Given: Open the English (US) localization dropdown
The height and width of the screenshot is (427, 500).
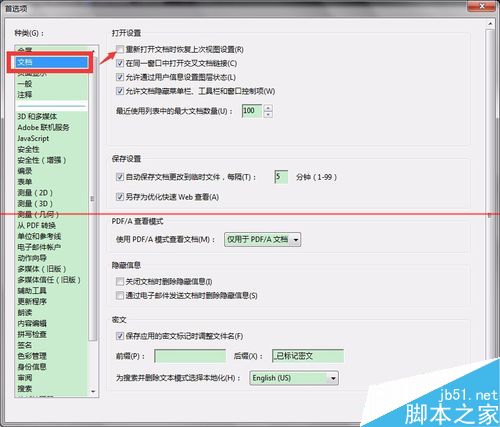Looking at the screenshot, I should click(294, 378).
